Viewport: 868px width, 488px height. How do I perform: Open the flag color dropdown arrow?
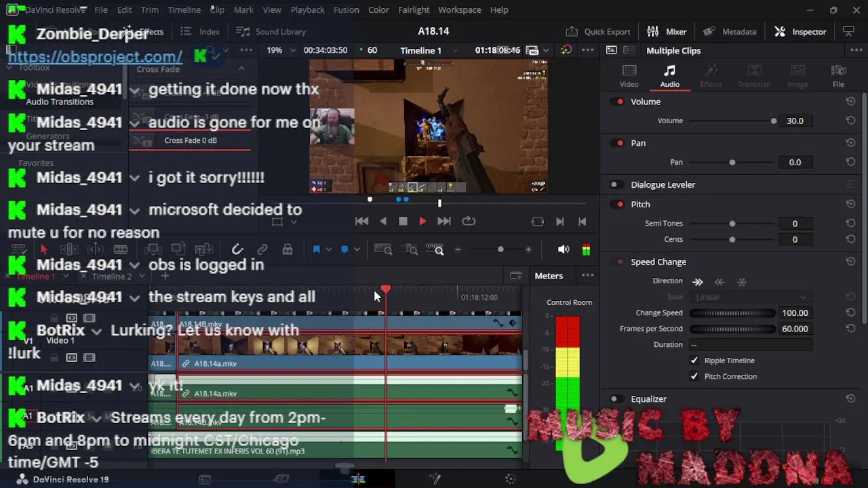(328, 249)
